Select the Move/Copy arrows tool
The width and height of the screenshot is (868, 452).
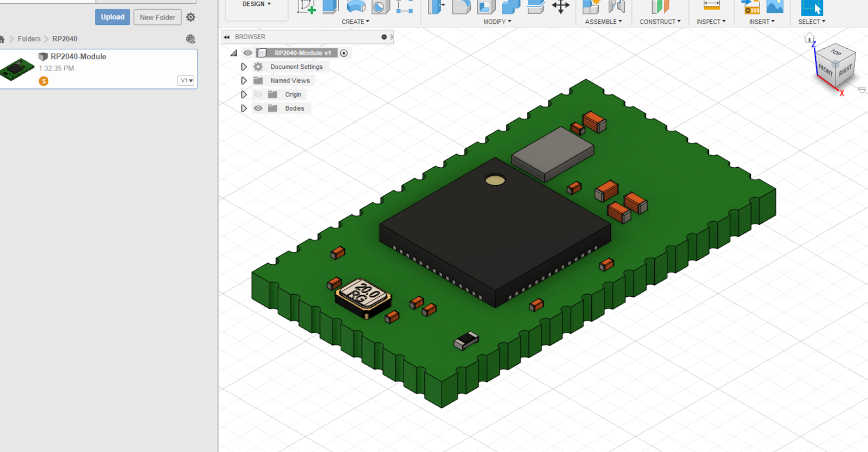560,7
